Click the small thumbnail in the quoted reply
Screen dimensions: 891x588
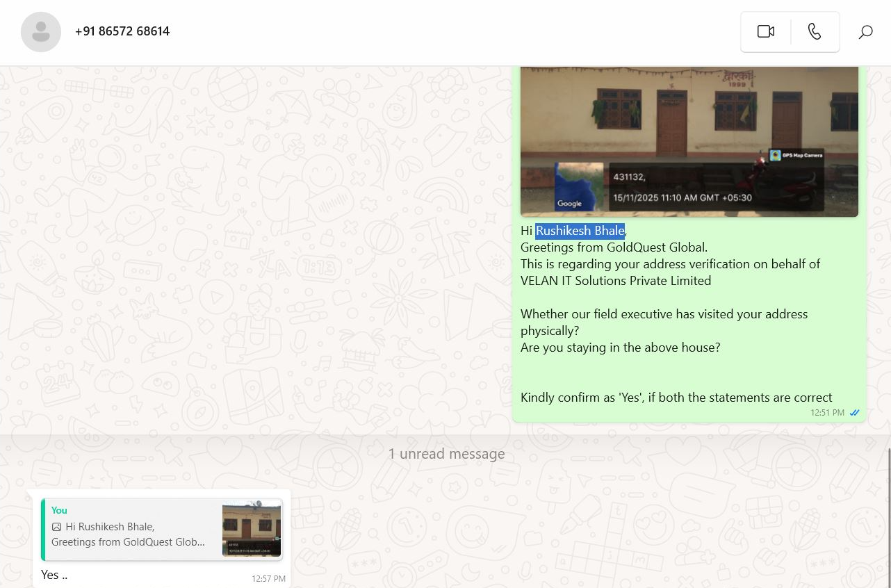(x=252, y=530)
